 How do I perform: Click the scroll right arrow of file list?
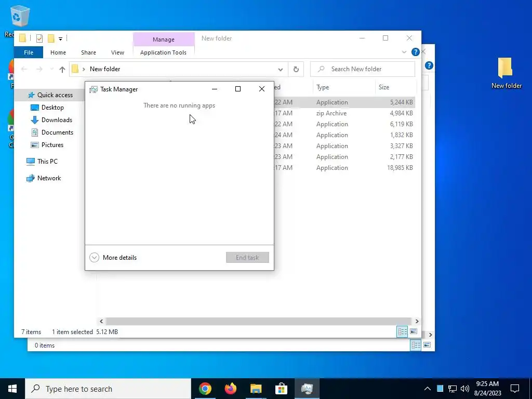click(x=417, y=321)
